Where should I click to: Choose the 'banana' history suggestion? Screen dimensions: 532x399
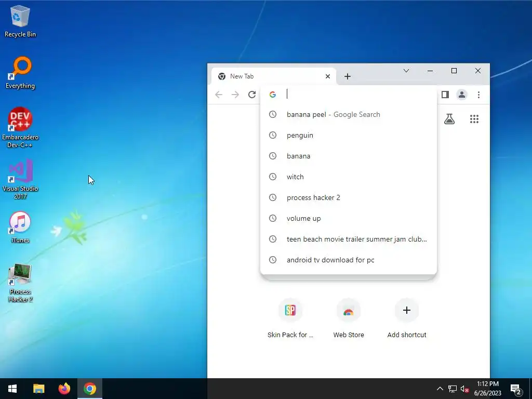(349, 156)
